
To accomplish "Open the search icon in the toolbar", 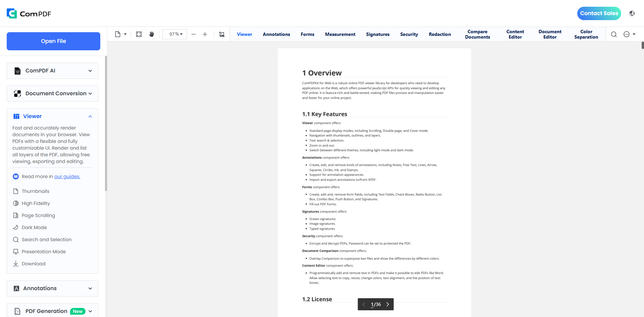I will pos(614,34).
